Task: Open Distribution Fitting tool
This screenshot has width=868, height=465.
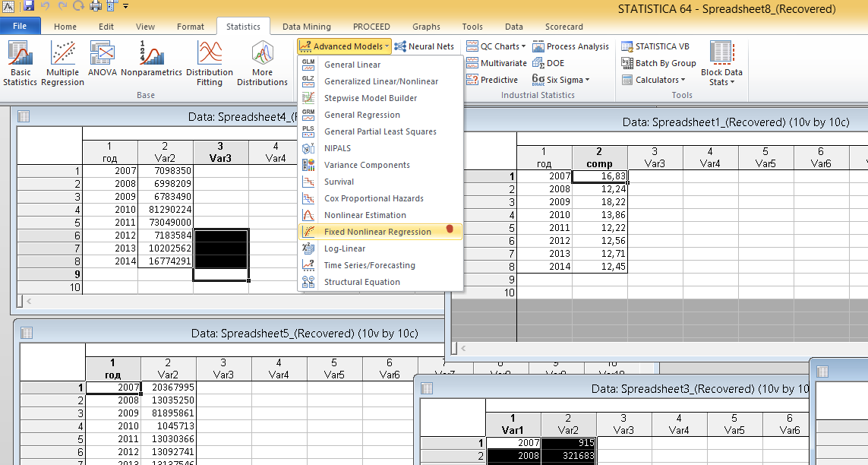Action: pyautogui.click(x=210, y=63)
